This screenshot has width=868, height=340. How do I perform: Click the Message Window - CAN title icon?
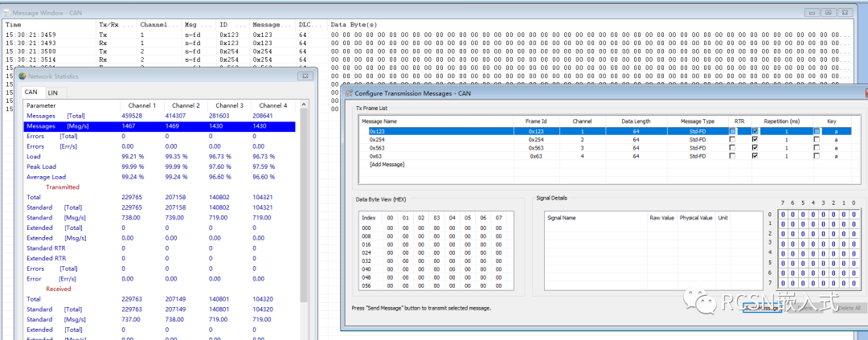6,12
